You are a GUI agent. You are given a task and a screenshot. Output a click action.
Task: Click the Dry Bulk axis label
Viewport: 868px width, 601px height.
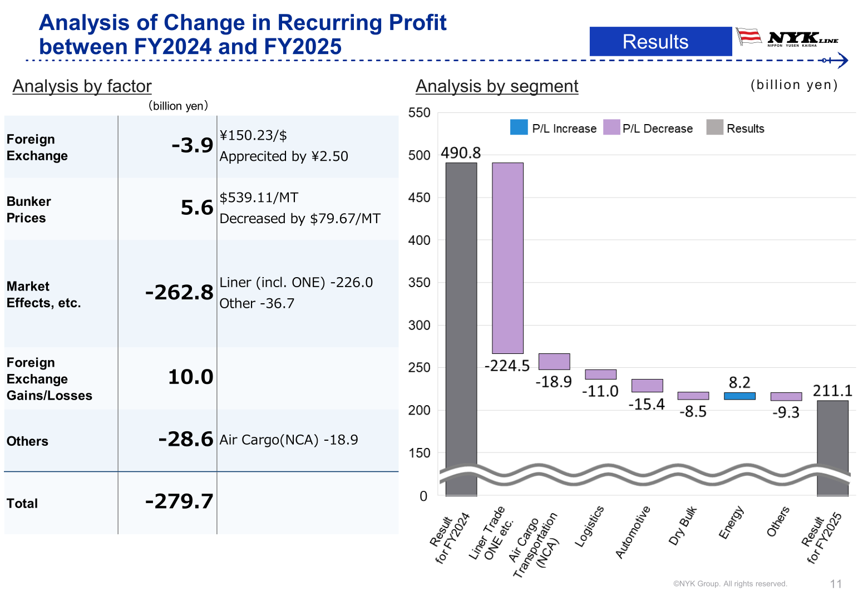(x=683, y=525)
